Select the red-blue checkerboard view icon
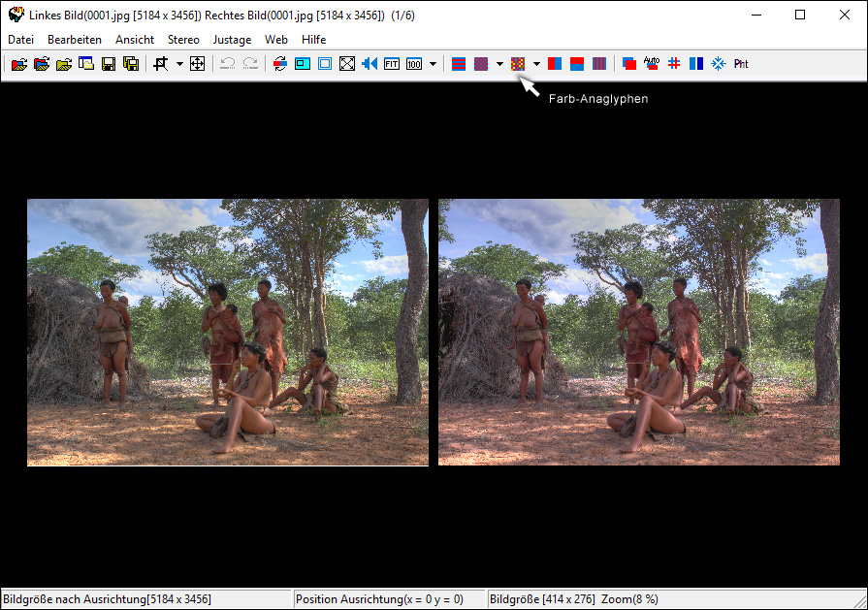Screen dimensions: 868x610 [481, 64]
